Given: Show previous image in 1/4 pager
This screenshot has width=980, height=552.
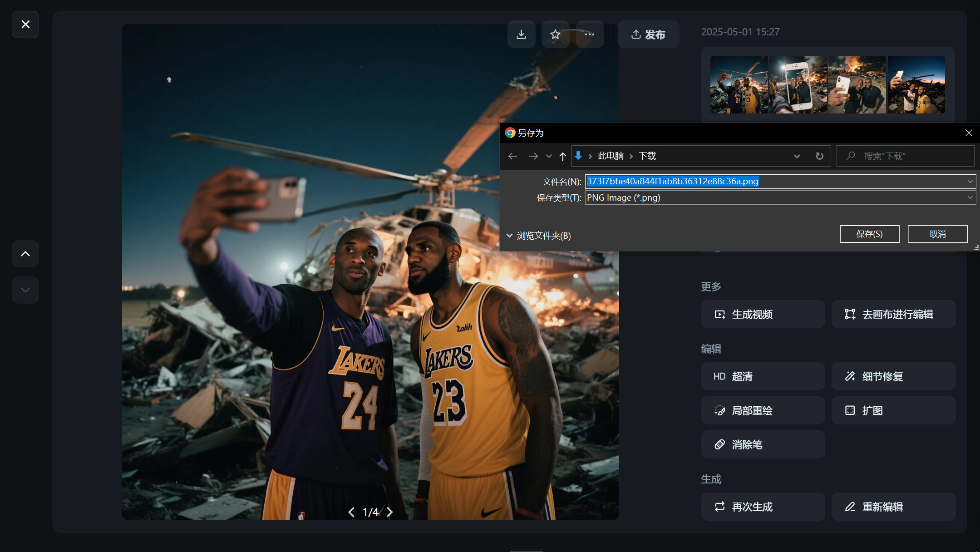Looking at the screenshot, I should coord(351,512).
